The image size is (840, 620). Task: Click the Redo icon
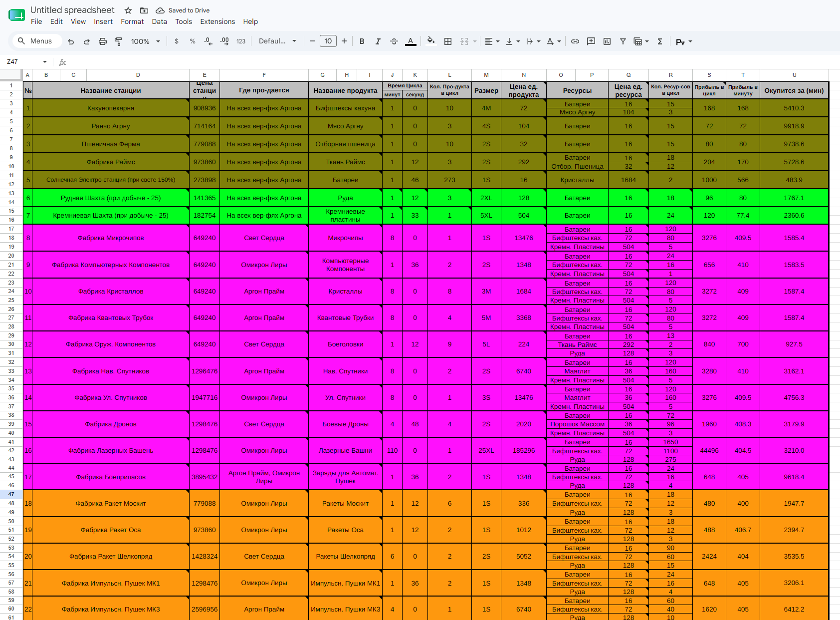(x=87, y=41)
